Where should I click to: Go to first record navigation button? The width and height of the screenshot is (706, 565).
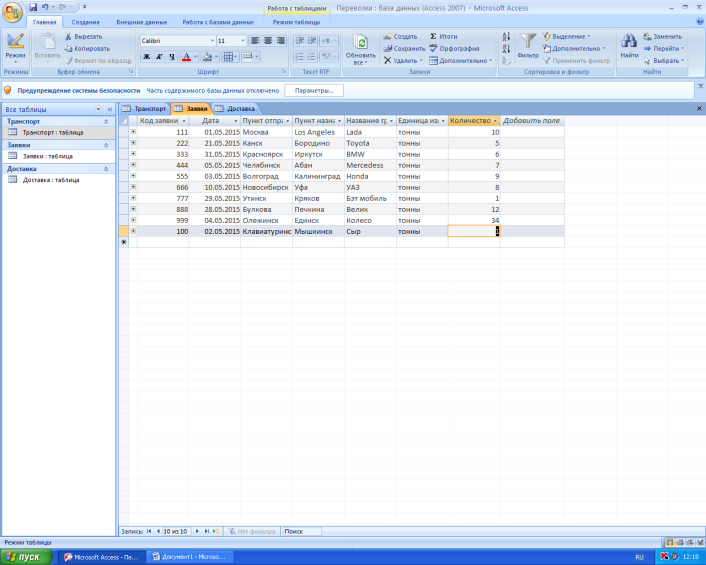pyautogui.click(x=149, y=531)
